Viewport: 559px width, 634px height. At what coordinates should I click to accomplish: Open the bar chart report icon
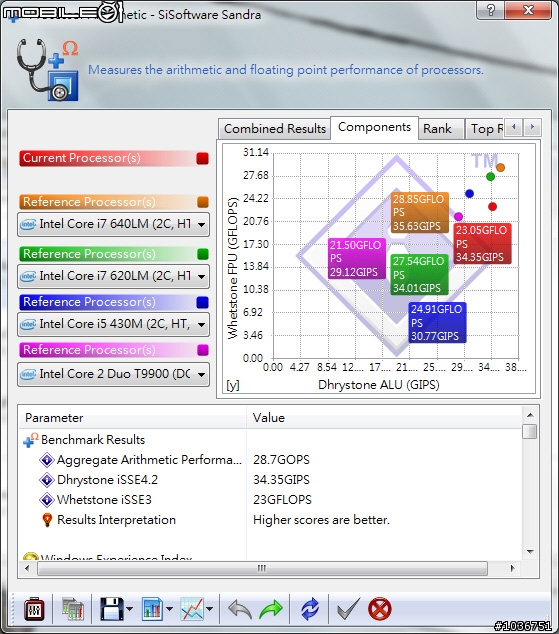152,609
